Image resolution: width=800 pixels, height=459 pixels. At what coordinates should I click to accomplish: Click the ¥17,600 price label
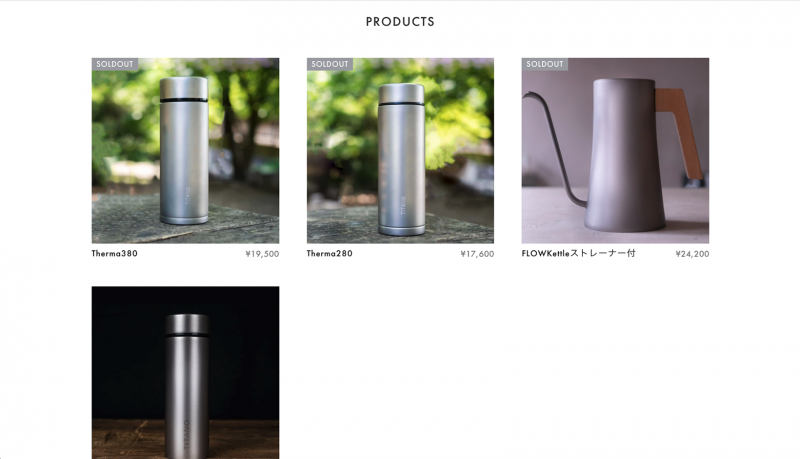(477, 254)
